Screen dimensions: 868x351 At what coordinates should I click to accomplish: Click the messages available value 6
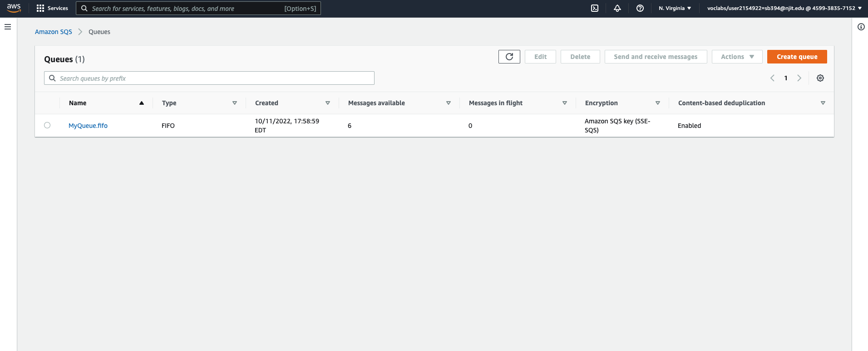point(350,126)
